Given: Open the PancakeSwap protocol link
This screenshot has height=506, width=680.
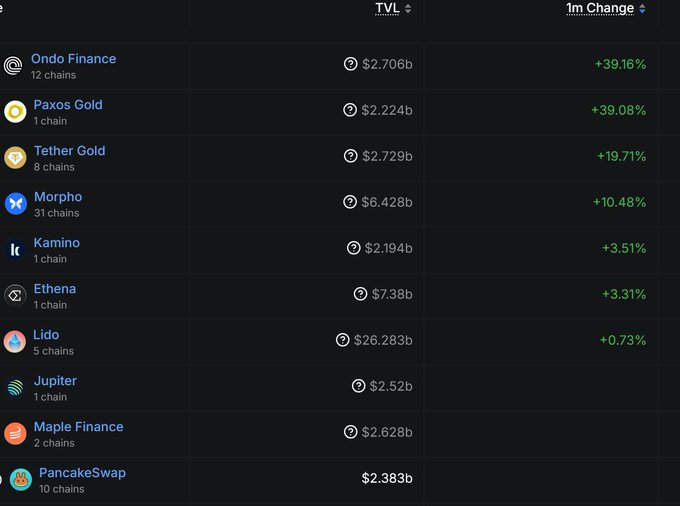Looking at the screenshot, I should [82, 473].
